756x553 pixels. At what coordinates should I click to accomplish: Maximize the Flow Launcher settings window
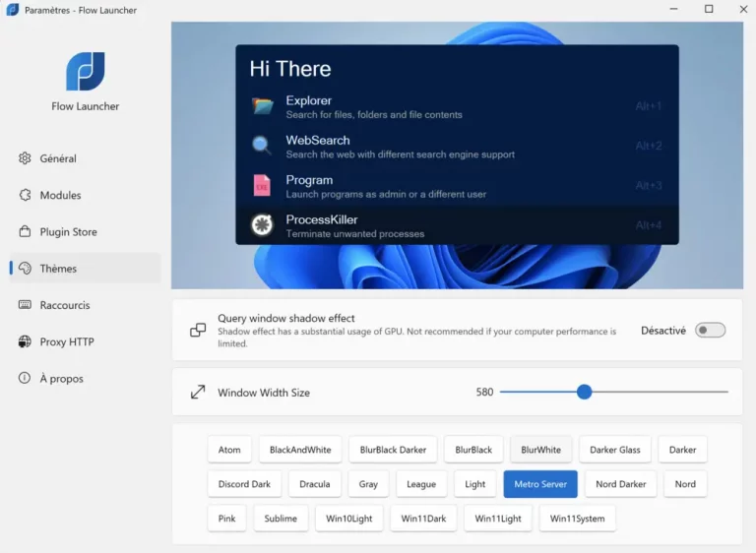[x=709, y=10]
